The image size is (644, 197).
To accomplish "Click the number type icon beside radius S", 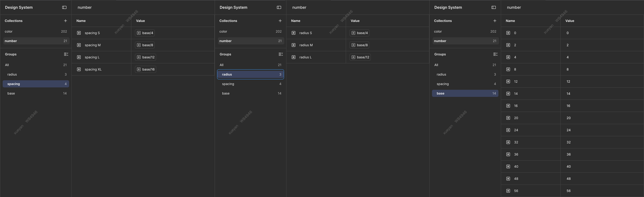I will (294, 33).
